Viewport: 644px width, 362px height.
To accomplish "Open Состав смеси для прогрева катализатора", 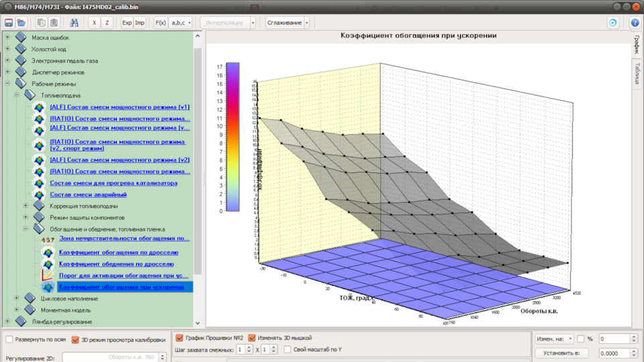I will (114, 183).
